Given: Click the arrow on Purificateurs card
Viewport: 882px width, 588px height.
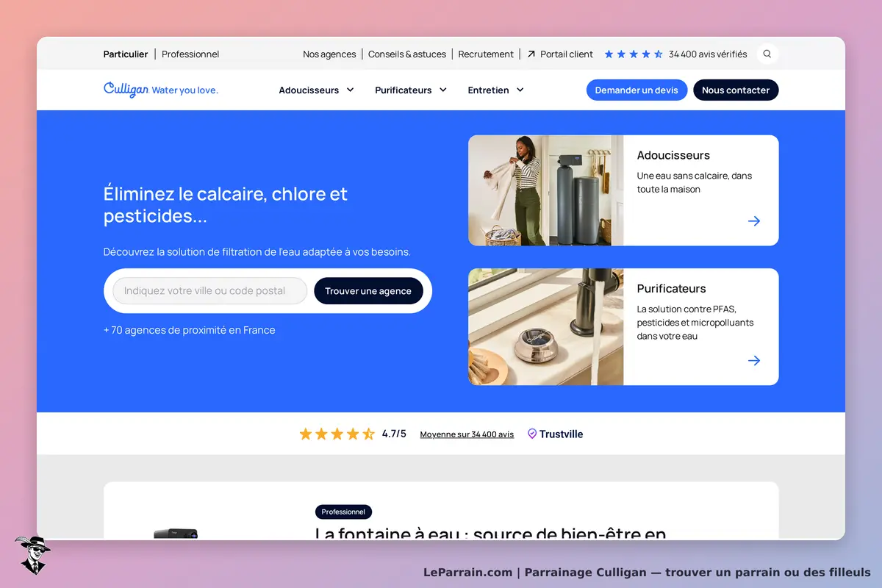Looking at the screenshot, I should click(x=754, y=361).
